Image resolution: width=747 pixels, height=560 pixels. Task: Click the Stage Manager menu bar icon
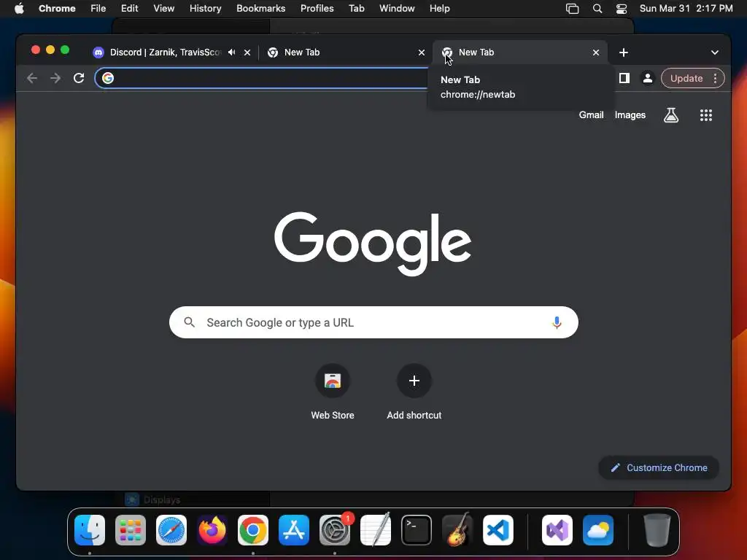[572, 9]
